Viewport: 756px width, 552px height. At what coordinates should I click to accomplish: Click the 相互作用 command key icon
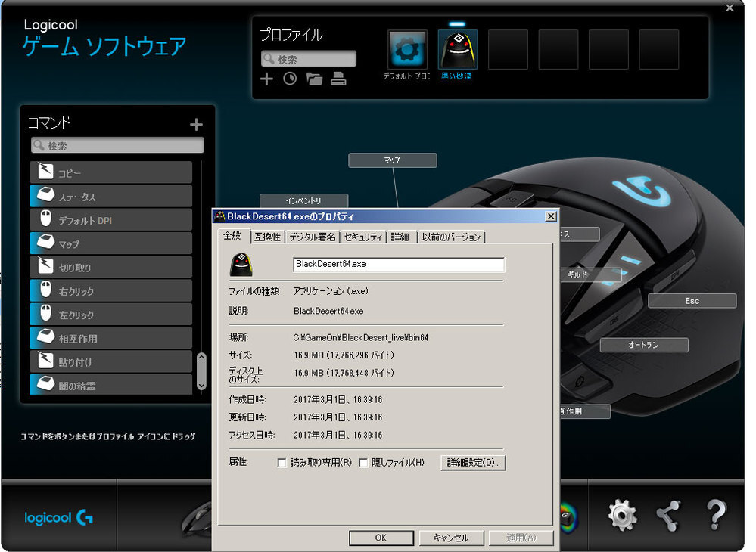45,336
